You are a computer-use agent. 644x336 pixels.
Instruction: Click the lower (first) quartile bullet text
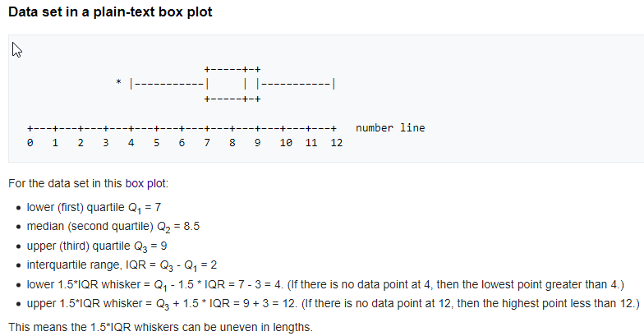98,205
